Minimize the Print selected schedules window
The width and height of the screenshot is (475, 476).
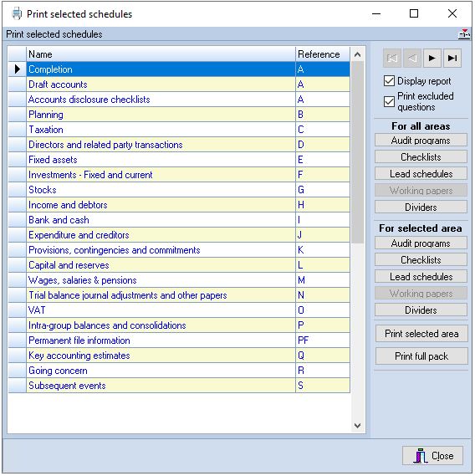376,13
